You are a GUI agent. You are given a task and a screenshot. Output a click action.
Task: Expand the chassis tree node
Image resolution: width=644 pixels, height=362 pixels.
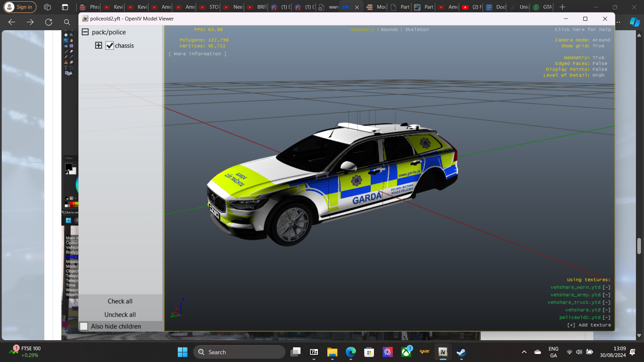(x=98, y=45)
